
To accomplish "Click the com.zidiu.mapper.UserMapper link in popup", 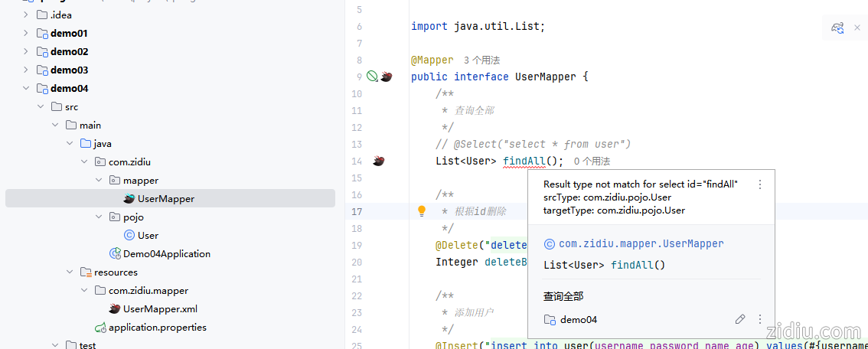I will pyautogui.click(x=641, y=243).
